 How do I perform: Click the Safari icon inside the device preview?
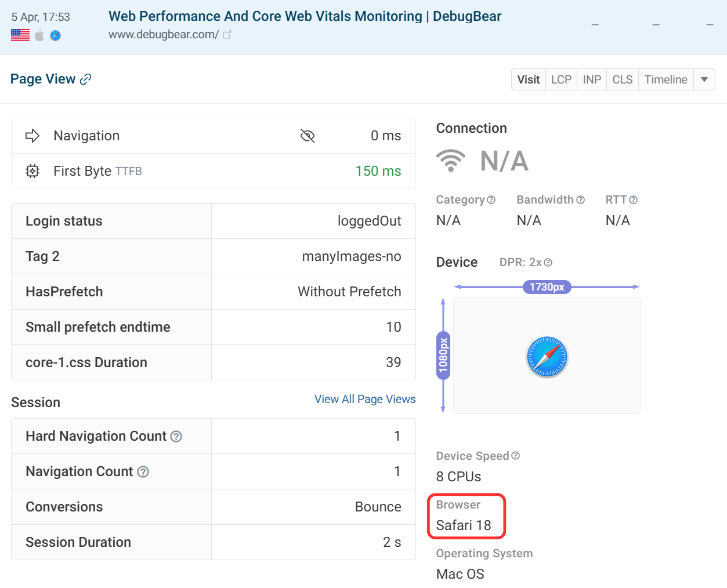pyautogui.click(x=547, y=355)
